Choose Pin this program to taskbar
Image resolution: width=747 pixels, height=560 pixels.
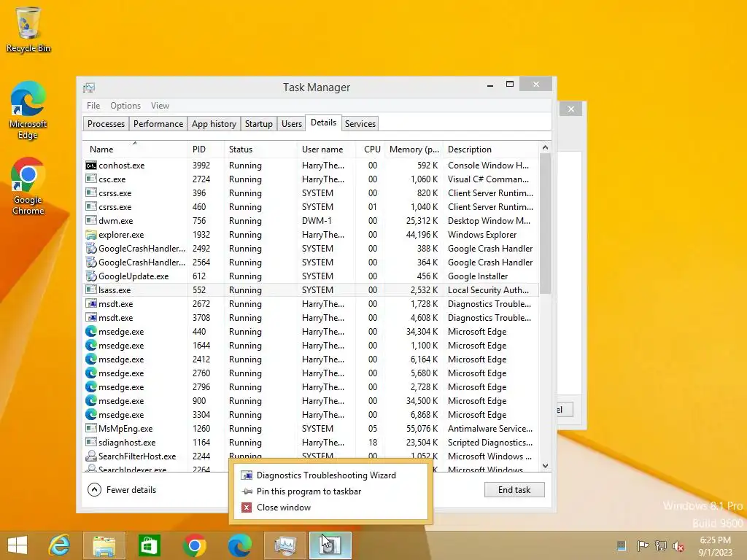pyautogui.click(x=330, y=491)
